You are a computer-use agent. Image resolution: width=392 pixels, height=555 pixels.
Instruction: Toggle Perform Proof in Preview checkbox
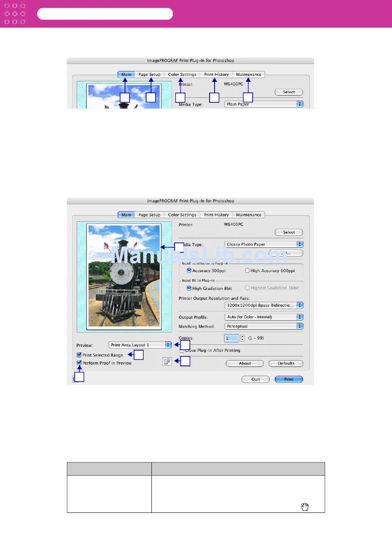[79, 363]
